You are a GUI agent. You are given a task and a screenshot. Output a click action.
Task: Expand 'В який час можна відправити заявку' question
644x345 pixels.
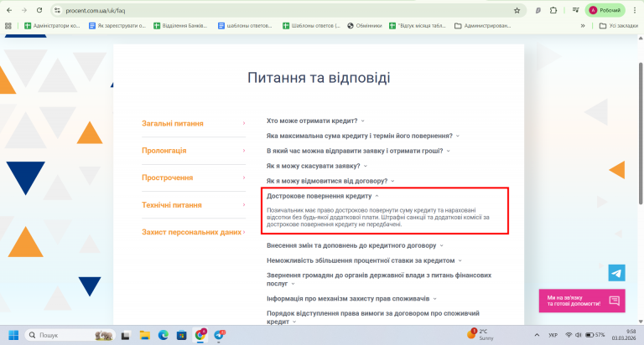point(359,151)
